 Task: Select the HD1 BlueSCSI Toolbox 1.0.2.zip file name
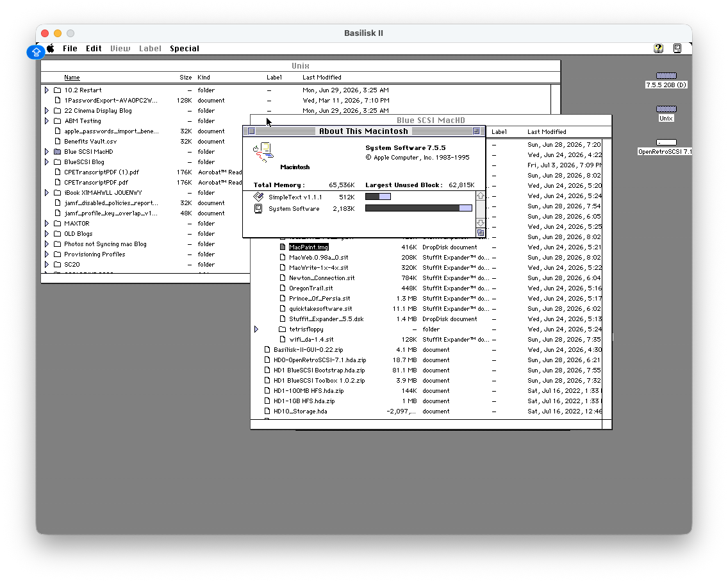coord(319,380)
